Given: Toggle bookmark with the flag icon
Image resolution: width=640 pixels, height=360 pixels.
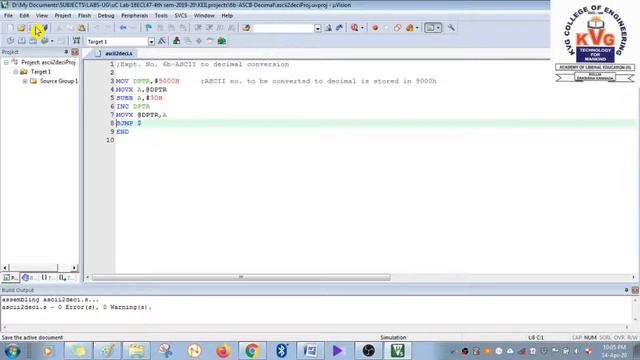Looking at the screenshot, I should [x=149, y=28].
